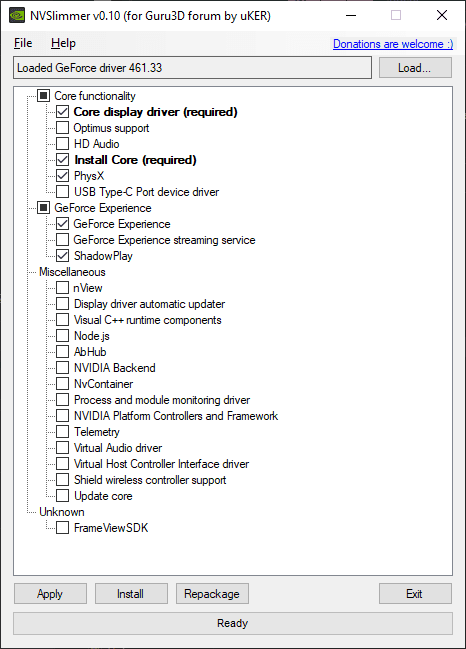Screen dimensions: 466x649
Task: Enable the Optimus support checkbox
Action: coord(62,128)
